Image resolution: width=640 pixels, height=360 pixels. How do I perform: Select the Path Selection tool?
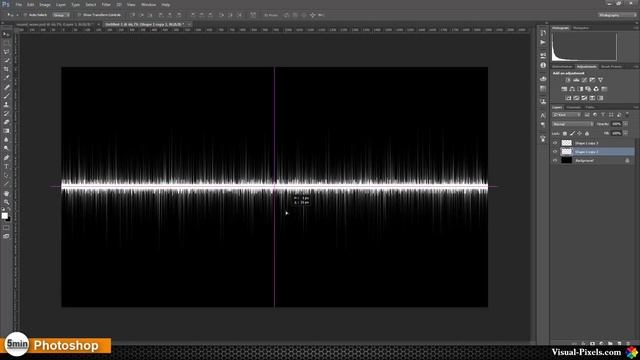(6, 176)
